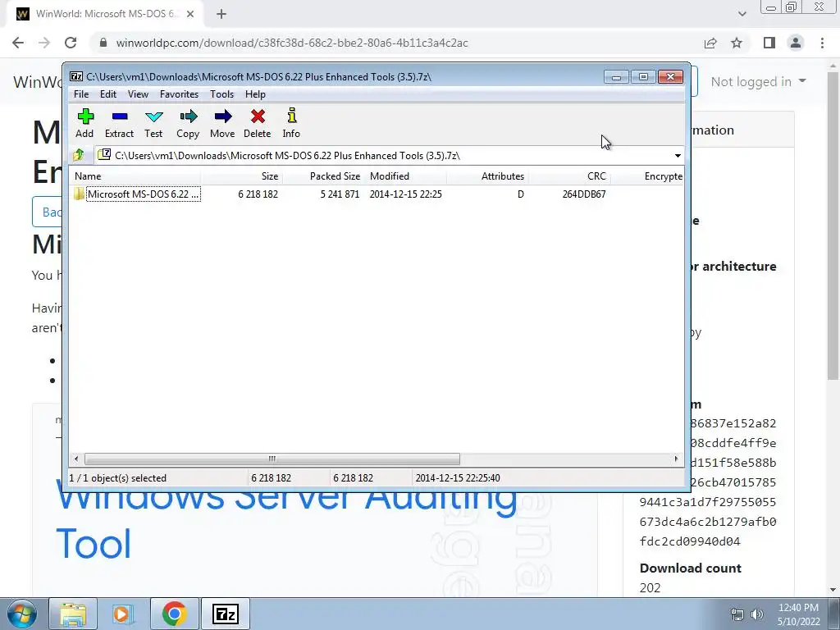The height and width of the screenshot is (630, 840).
Task: Select the Copy toolbar icon
Action: 188,123
